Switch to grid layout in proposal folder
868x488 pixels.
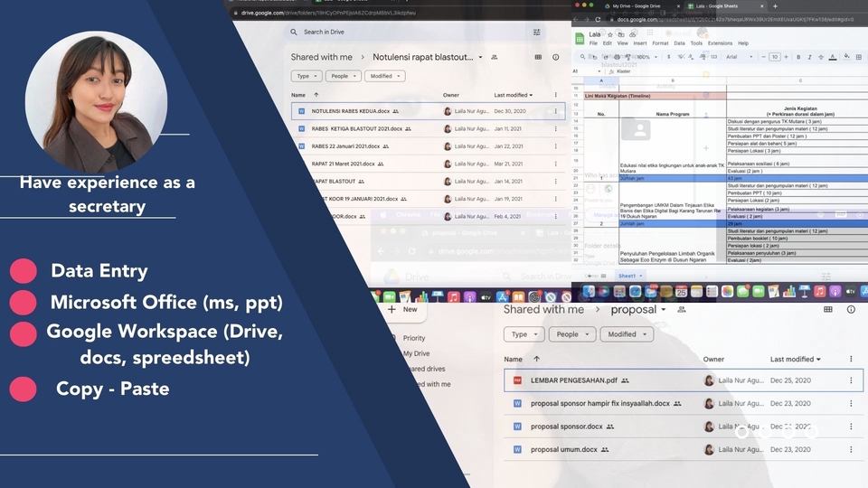click(827, 309)
